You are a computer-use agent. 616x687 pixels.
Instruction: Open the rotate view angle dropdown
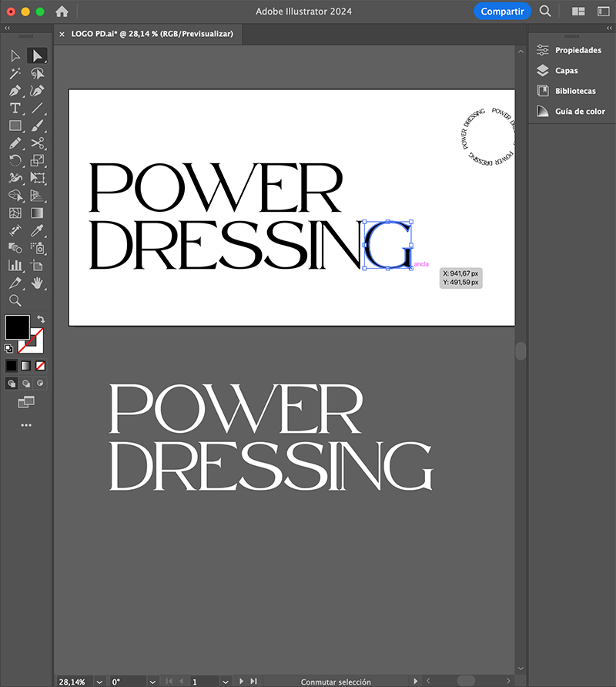(x=152, y=682)
